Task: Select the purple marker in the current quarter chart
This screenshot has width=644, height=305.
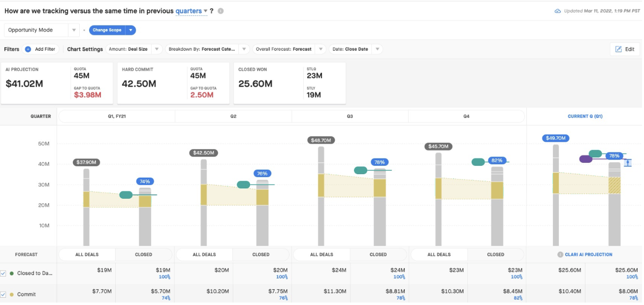Action: [586, 159]
